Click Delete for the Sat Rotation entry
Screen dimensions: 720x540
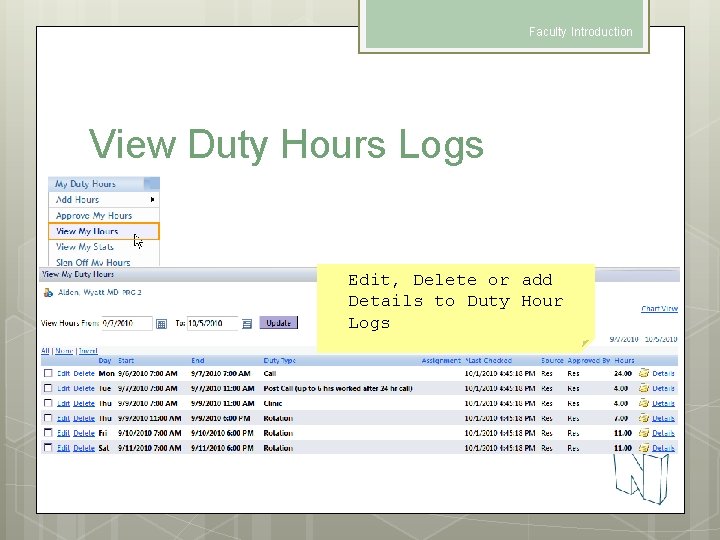(x=84, y=448)
